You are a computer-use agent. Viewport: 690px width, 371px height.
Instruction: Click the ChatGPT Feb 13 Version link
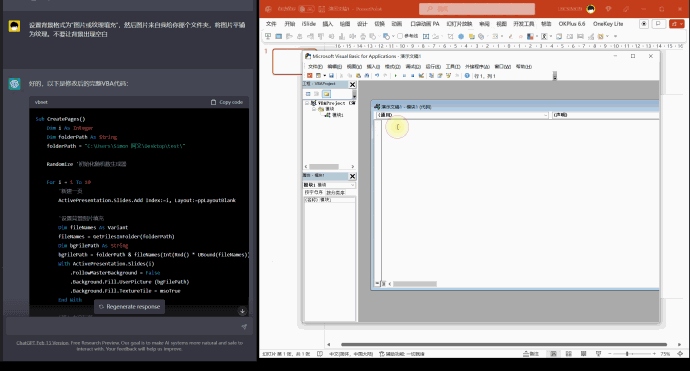coord(43,343)
